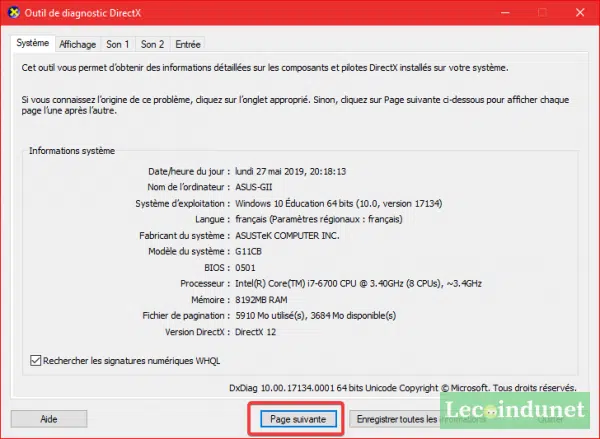Image resolution: width=600 pixels, height=439 pixels.
Task: Click the DirectX icon in the title bar
Action: click(x=13, y=13)
